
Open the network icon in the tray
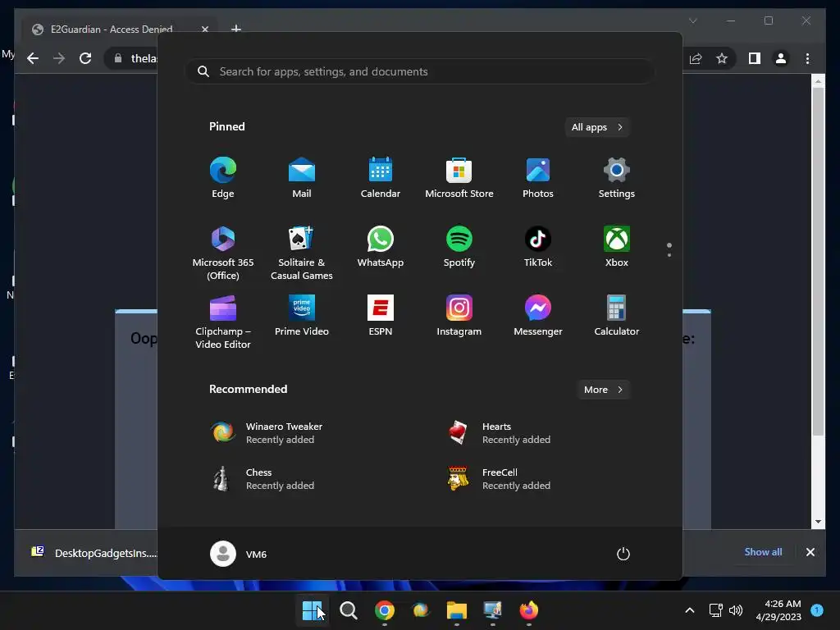(x=715, y=610)
